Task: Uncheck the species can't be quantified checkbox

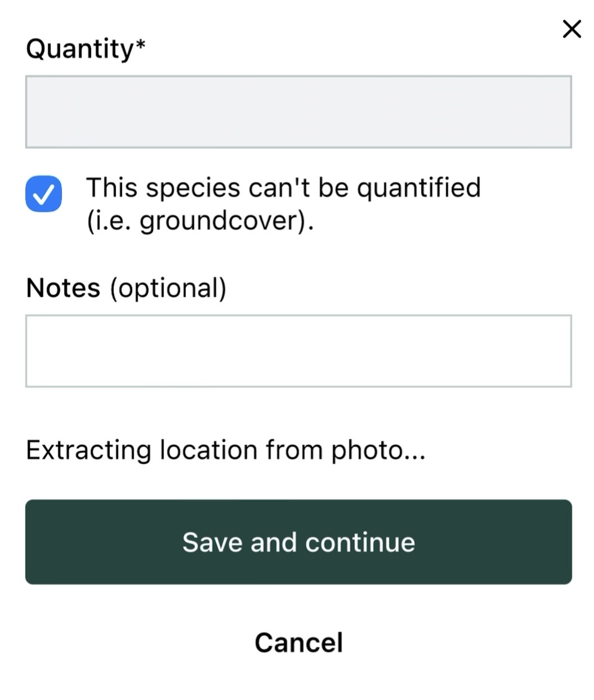Action: click(43, 194)
